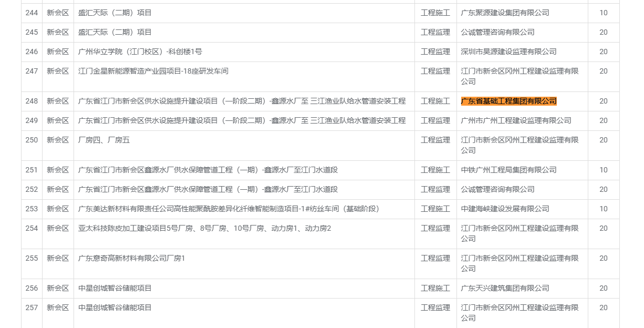Select the score 10 in row 251
This screenshot has height=328, width=644.
pos(603,170)
